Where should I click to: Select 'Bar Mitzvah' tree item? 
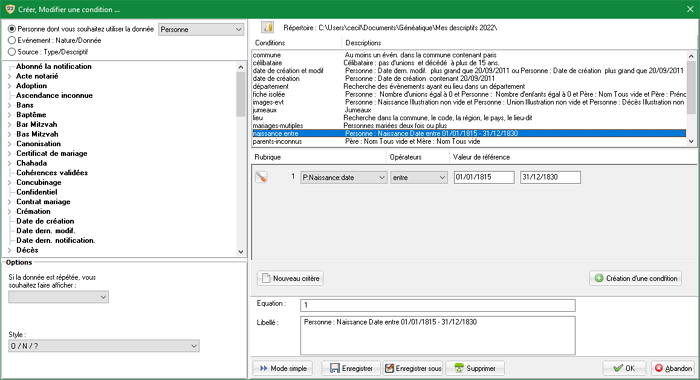pos(37,125)
